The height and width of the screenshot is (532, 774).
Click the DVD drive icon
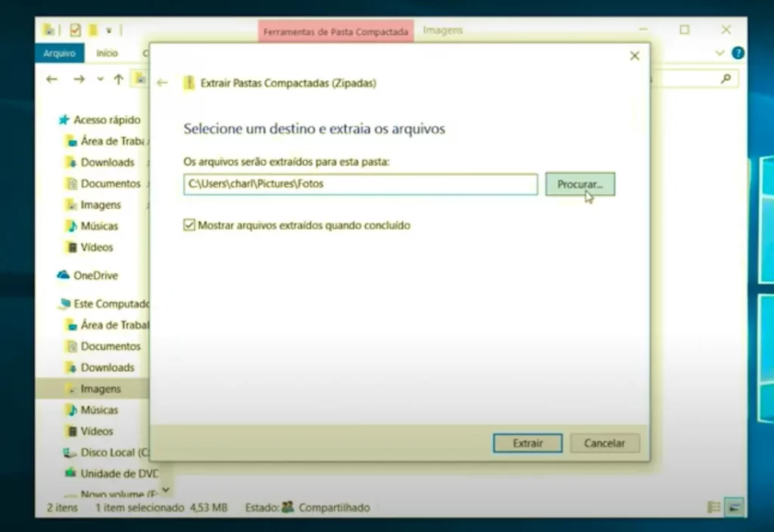click(70, 473)
